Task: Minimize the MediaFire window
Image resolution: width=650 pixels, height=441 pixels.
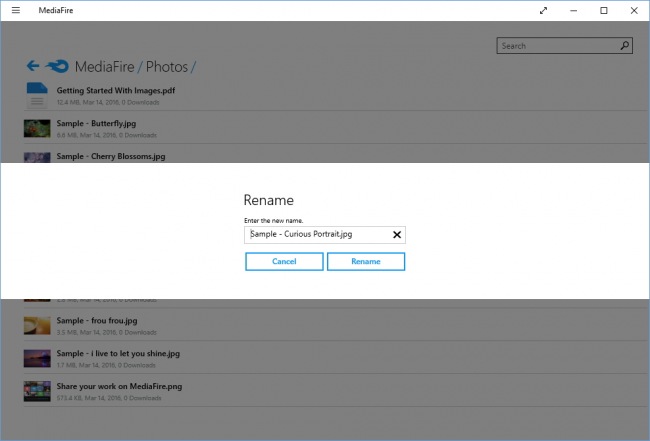Action: tap(573, 10)
